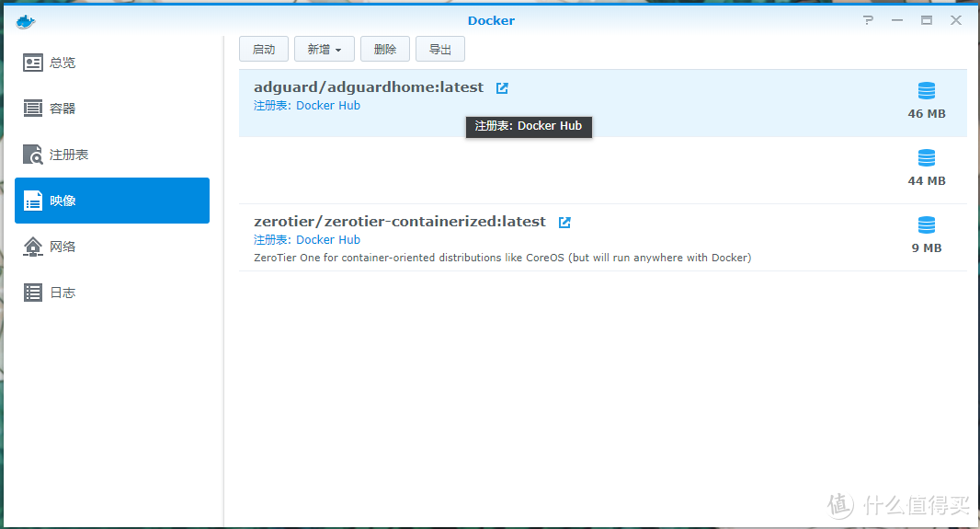Select zerotier/zerotier-containerized:latest image name
980x529 pixels.
[x=399, y=222]
